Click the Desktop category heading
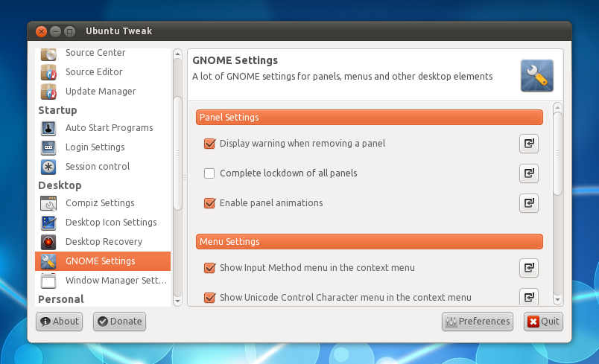 click(x=60, y=185)
